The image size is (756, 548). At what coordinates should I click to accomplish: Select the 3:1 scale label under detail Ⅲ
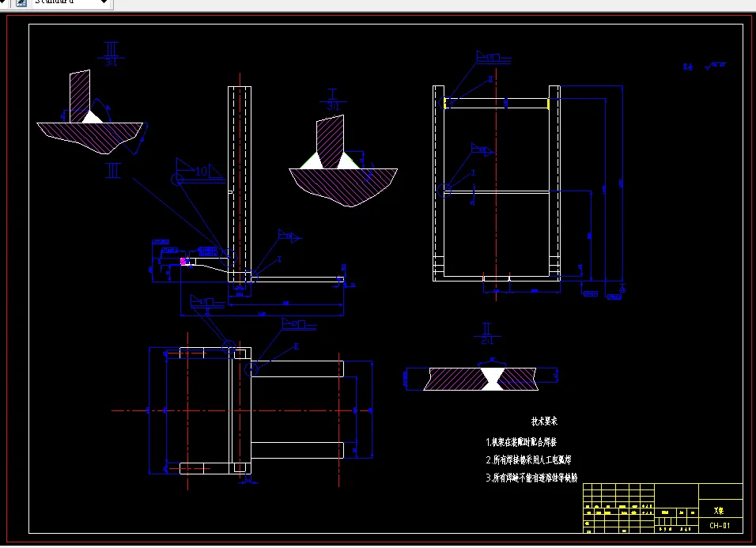111,62
